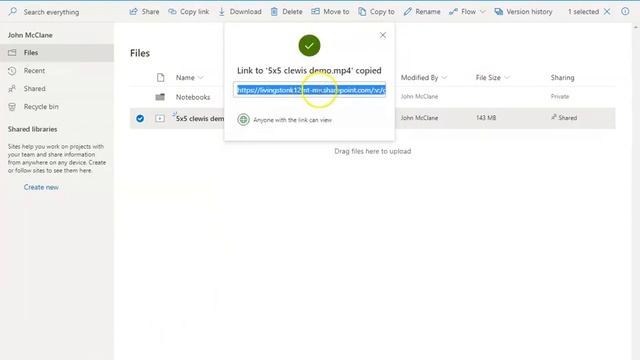Click the Shared libraries heading
The width and height of the screenshot is (640, 360).
point(32,129)
